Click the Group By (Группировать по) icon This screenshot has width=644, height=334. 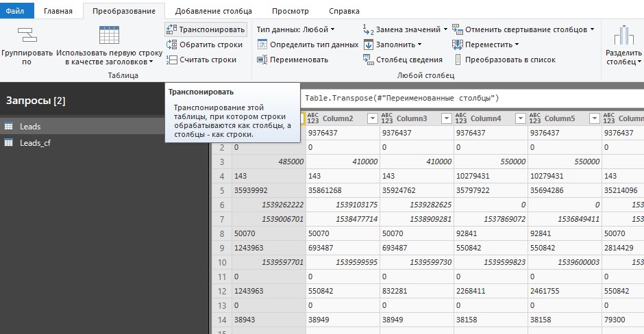point(27,35)
